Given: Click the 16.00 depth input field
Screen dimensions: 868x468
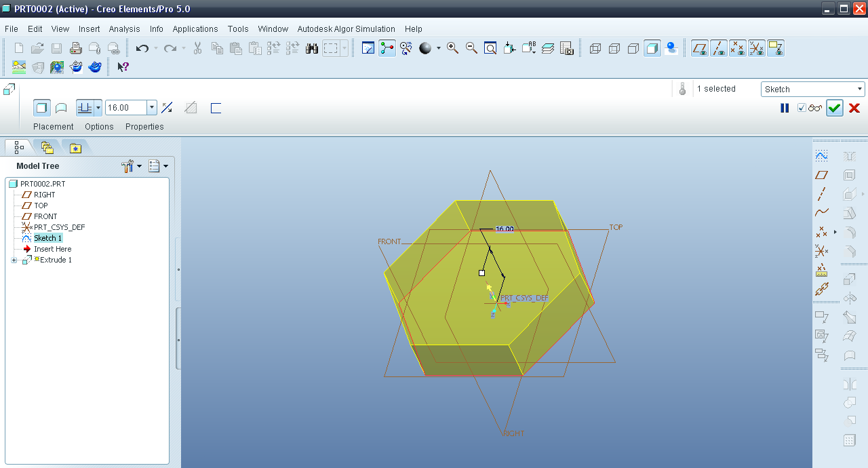Looking at the screenshot, I should 126,107.
